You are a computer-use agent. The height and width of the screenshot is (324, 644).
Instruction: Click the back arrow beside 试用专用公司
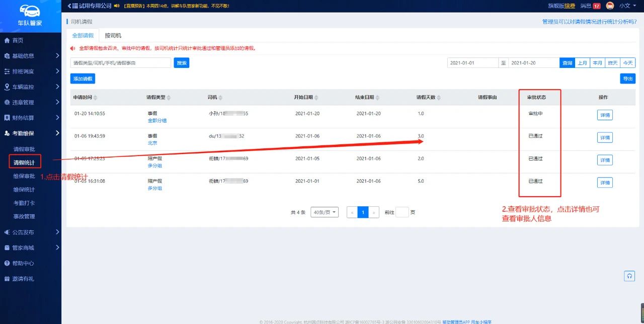[71, 6]
